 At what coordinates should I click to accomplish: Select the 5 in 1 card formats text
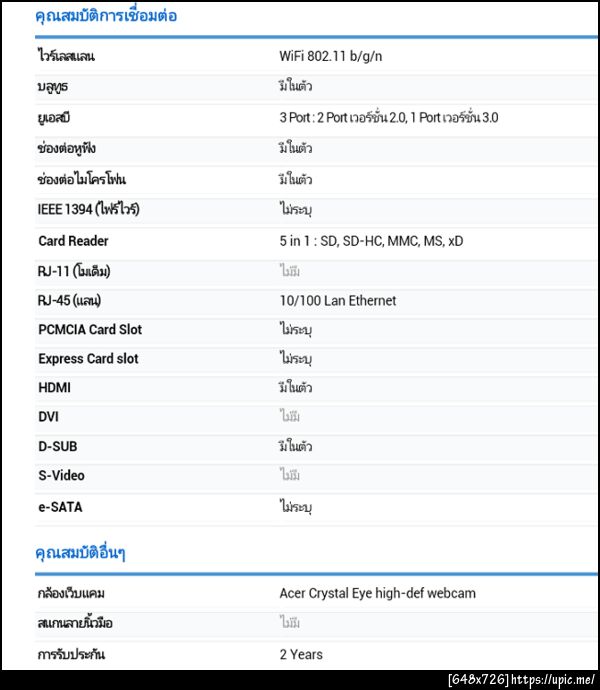[x=371, y=241]
